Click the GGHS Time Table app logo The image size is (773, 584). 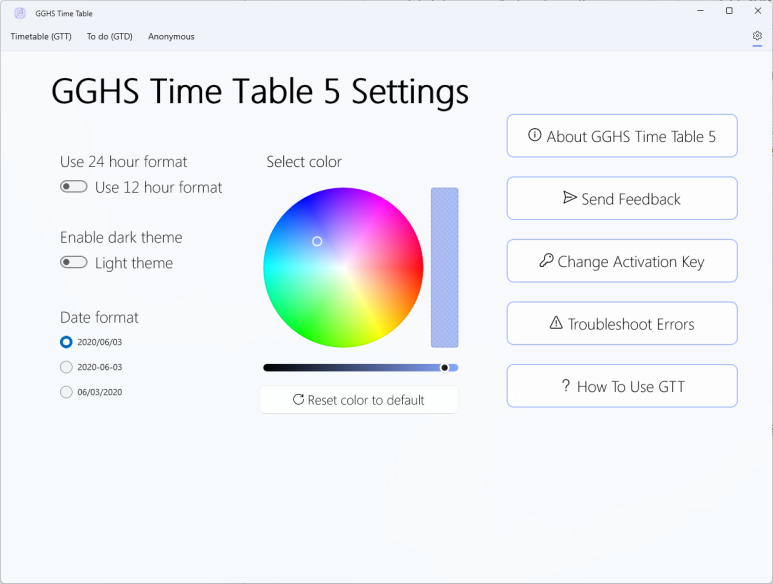(20, 13)
